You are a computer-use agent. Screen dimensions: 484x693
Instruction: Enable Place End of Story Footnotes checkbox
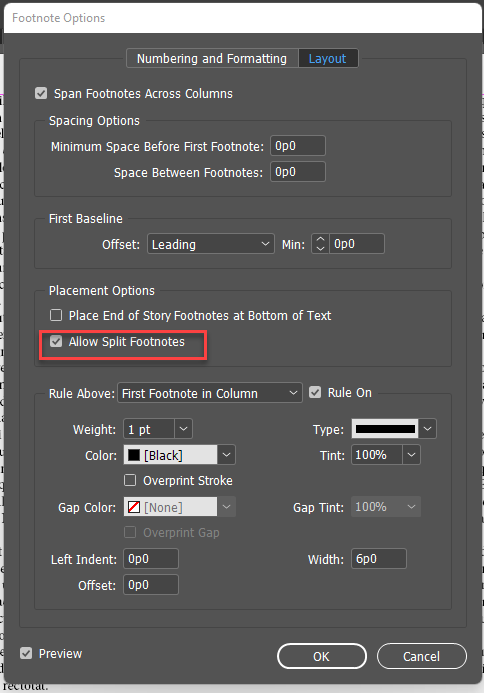pyautogui.click(x=56, y=315)
